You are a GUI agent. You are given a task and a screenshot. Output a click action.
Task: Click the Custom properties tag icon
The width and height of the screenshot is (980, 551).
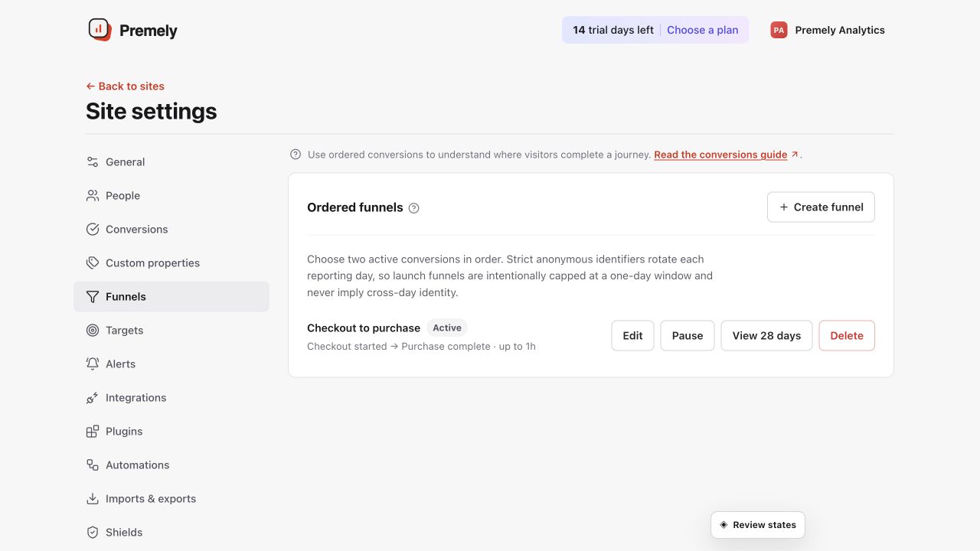click(93, 263)
